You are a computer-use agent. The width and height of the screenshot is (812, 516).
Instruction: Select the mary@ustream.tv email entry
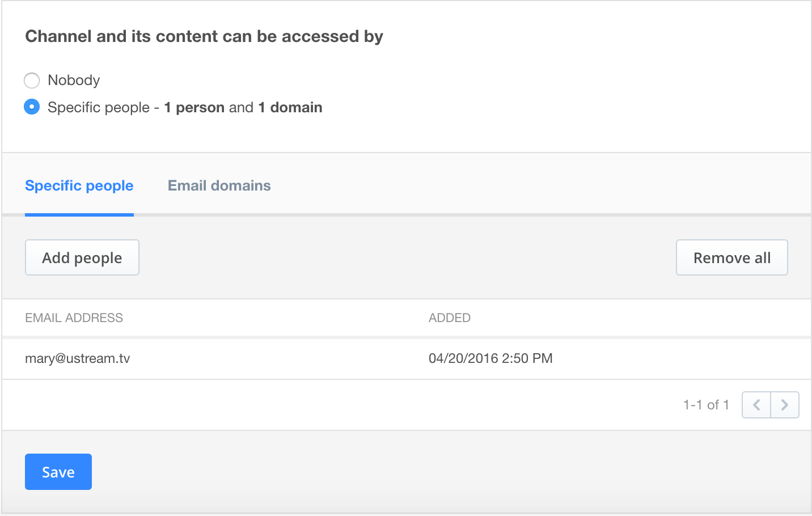pyautogui.click(x=78, y=358)
